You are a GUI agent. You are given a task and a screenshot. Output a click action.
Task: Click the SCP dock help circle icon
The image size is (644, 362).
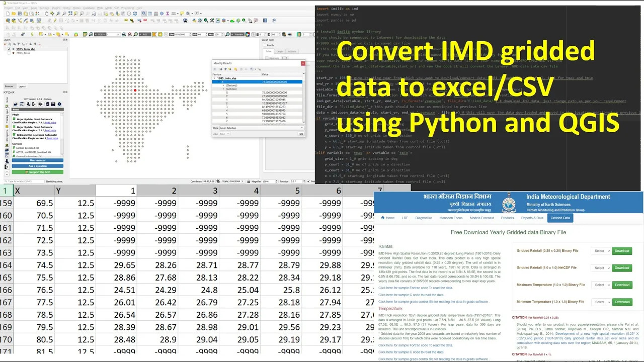(x=59, y=104)
